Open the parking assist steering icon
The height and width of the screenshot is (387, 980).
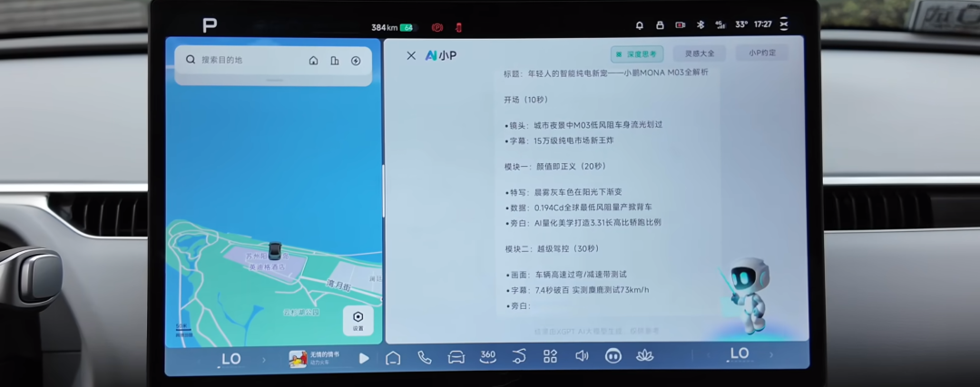[x=519, y=356]
